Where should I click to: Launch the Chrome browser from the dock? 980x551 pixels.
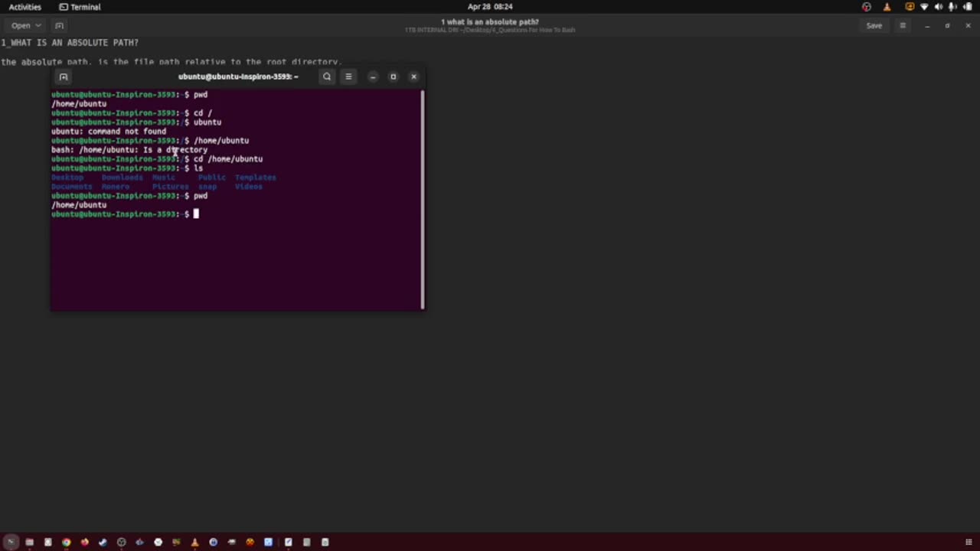tap(66, 543)
